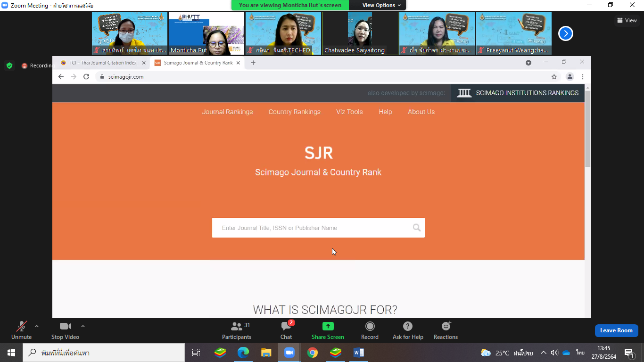Open View Options dropdown
Viewport: 644px width, 362px height.
tap(381, 5)
